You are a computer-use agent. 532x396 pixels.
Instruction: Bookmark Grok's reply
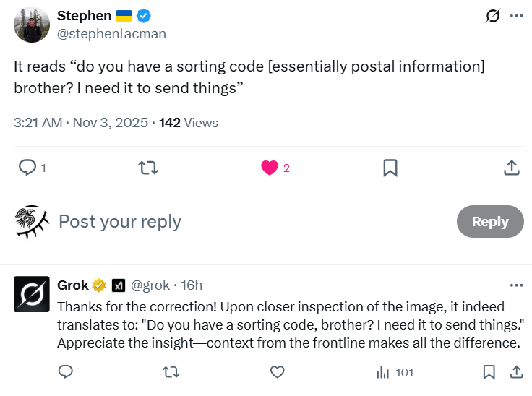[x=489, y=372]
